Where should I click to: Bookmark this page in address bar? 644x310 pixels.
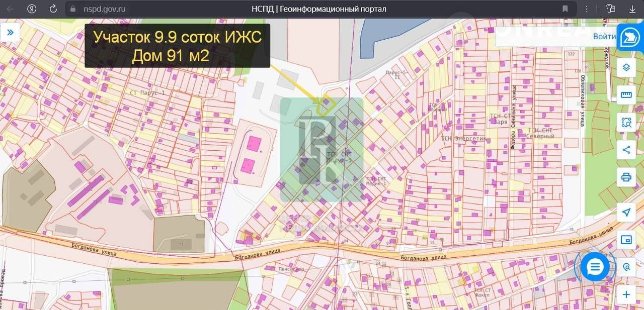pyautogui.click(x=565, y=9)
